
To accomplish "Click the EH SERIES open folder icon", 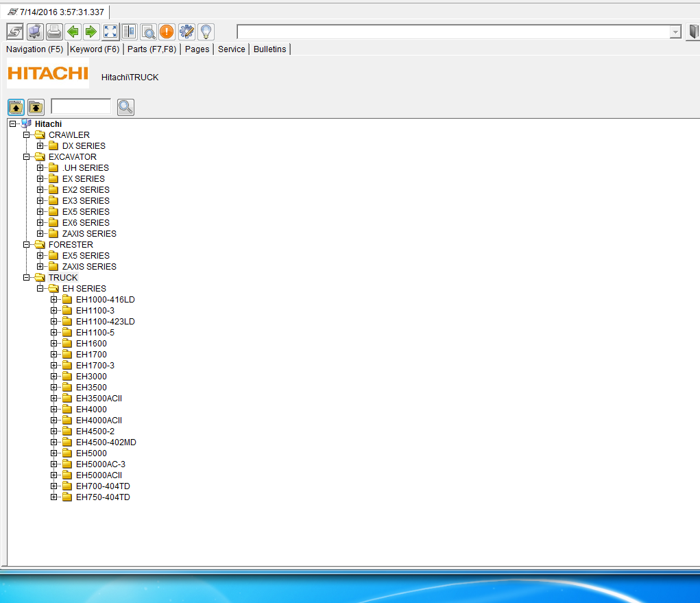I will point(54,289).
